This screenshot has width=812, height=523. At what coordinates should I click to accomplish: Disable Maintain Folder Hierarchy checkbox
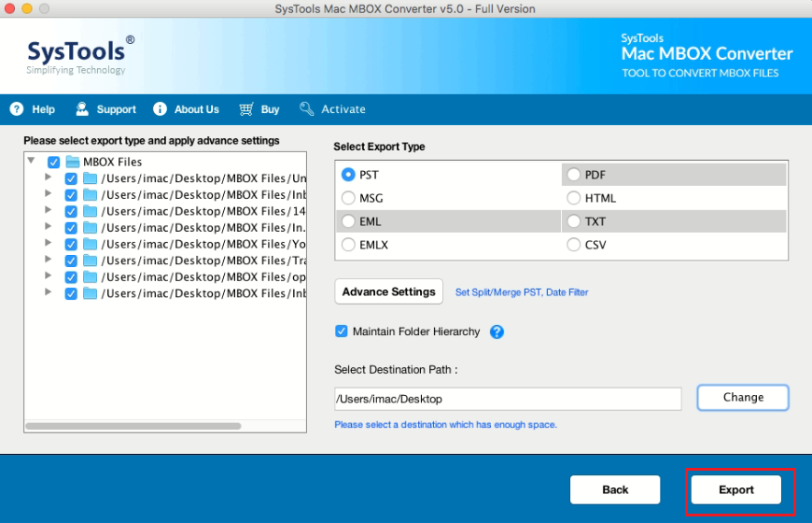click(x=342, y=332)
